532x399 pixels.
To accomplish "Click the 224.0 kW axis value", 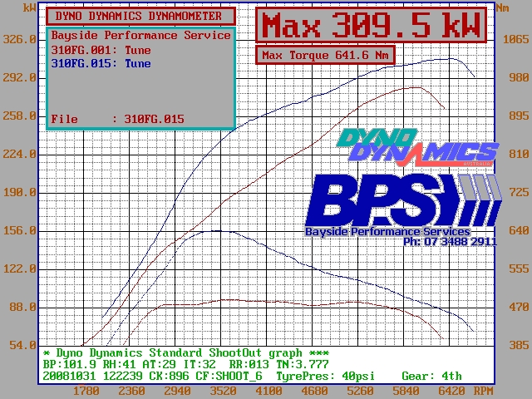I will [20, 154].
